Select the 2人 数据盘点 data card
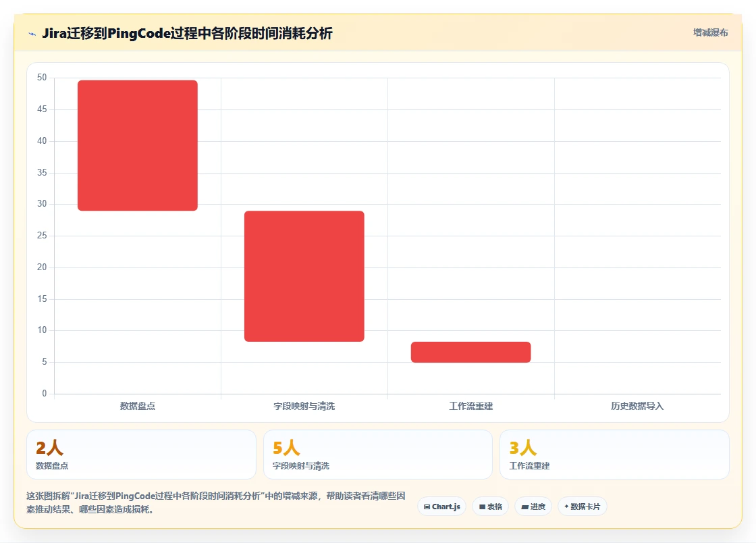This screenshot has height=543, width=756. [141, 455]
